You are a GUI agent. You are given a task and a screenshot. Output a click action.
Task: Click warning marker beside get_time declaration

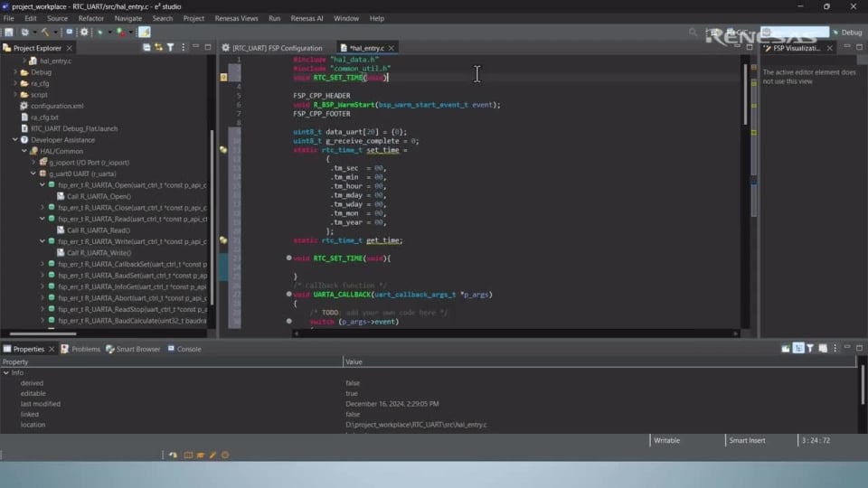(x=223, y=240)
